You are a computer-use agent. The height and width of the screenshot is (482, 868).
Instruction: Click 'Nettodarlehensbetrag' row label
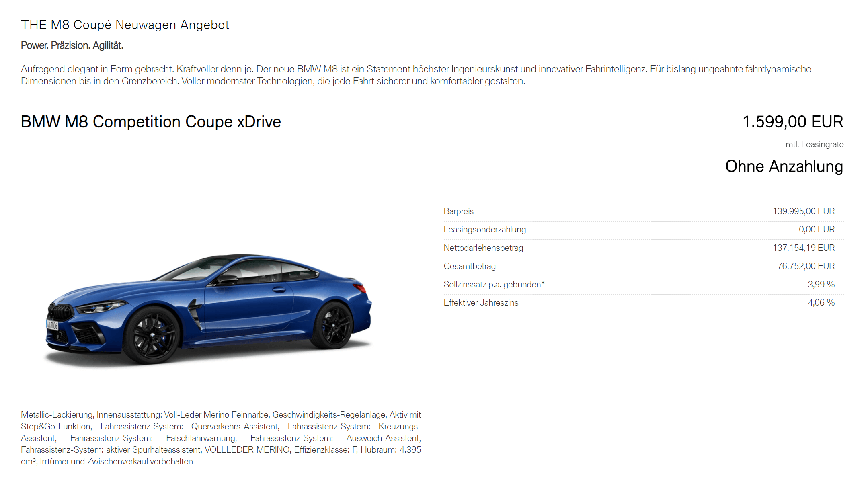(x=483, y=248)
